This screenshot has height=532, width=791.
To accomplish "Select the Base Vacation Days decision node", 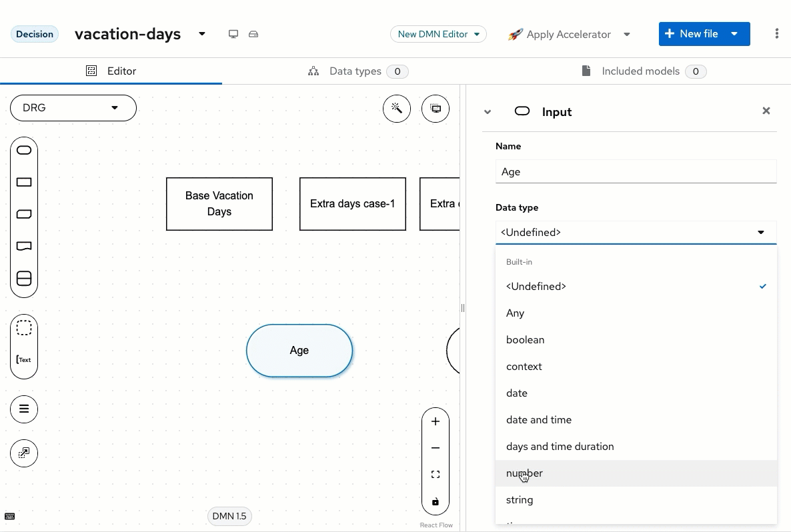I will point(219,204).
